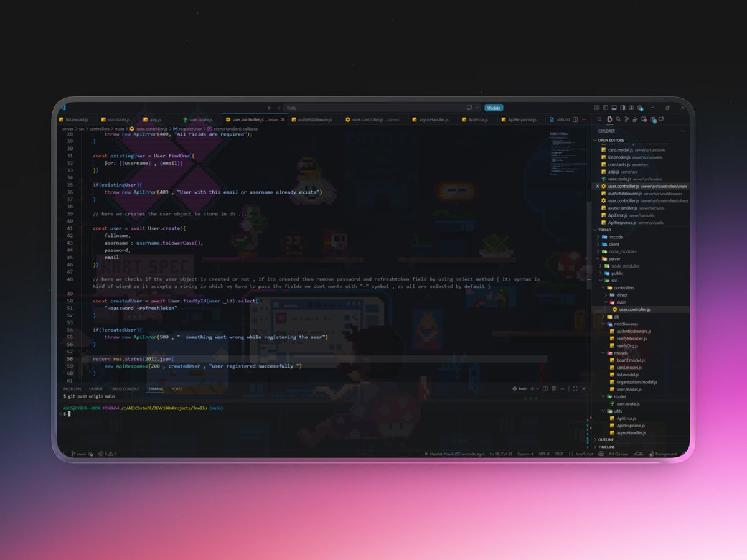Click controllers in the breadcrumb
The height and width of the screenshot is (560, 747).
(100, 128)
